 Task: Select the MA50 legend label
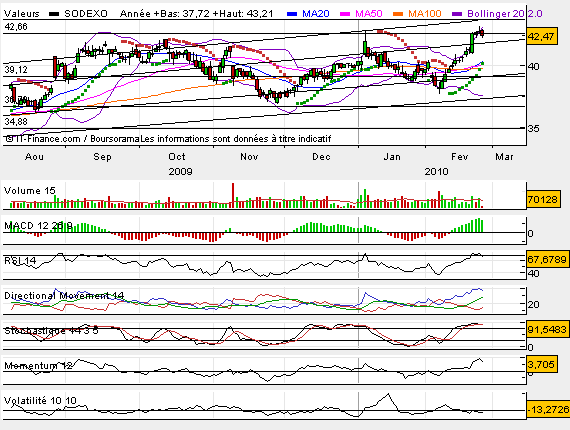pyautogui.click(x=369, y=14)
